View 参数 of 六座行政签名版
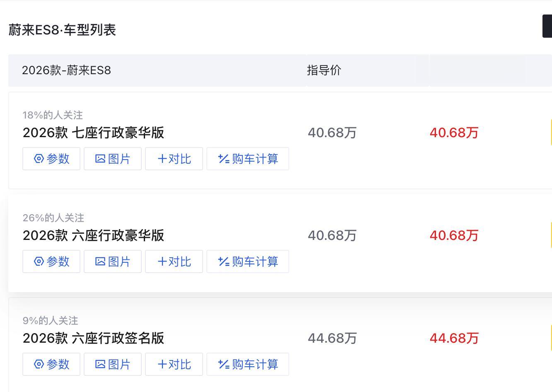The height and width of the screenshot is (392, 552). click(51, 364)
